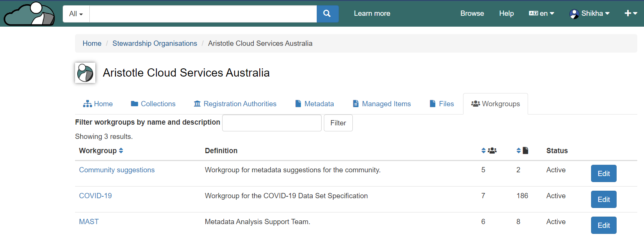Image resolution: width=644 pixels, height=241 pixels.
Task: Open the Community suggestions workgroup link
Action: point(117,170)
